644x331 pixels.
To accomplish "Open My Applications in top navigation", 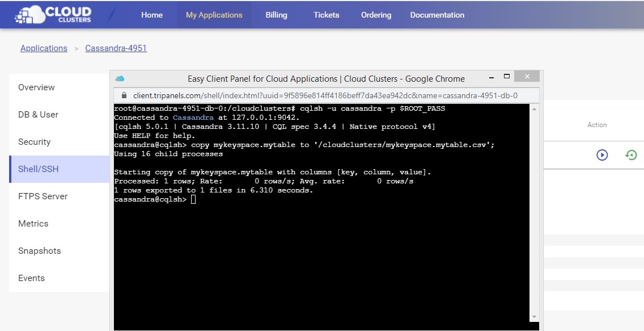I will pyautogui.click(x=214, y=15).
